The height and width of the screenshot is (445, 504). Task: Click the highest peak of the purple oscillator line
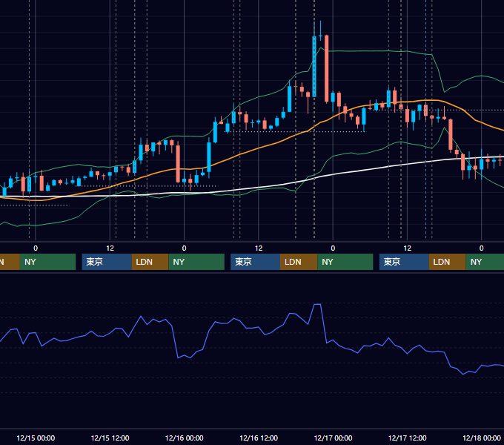tap(317, 304)
